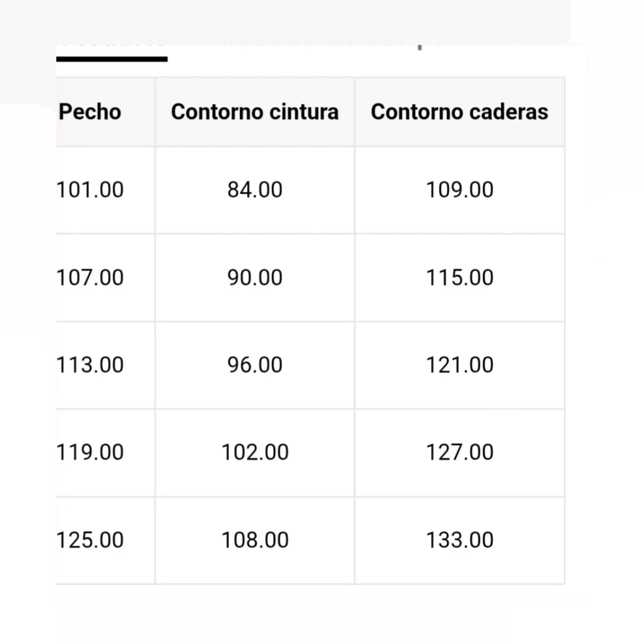Click the 102.00 cintura cell

coord(255,452)
